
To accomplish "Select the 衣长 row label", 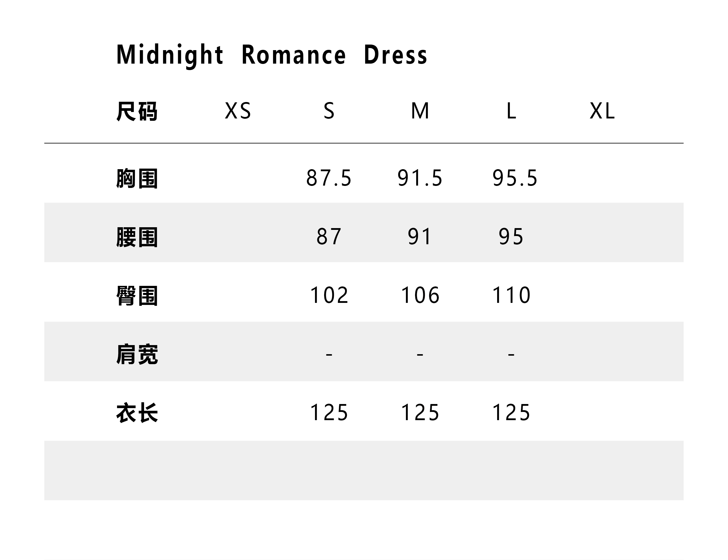I will pyautogui.click(x=137, y=413).
